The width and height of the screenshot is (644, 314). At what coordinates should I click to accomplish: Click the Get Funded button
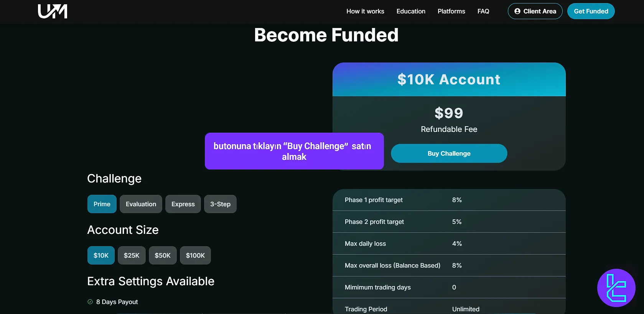[591, 11]
